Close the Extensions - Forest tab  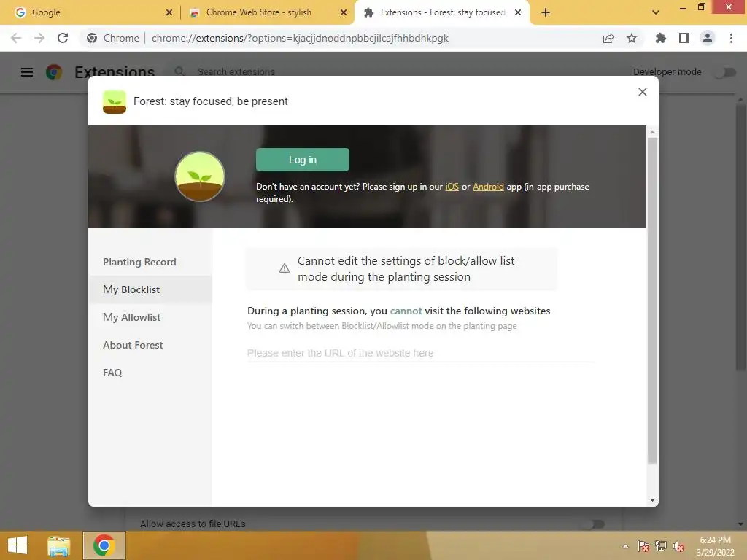tap(518, 13)
